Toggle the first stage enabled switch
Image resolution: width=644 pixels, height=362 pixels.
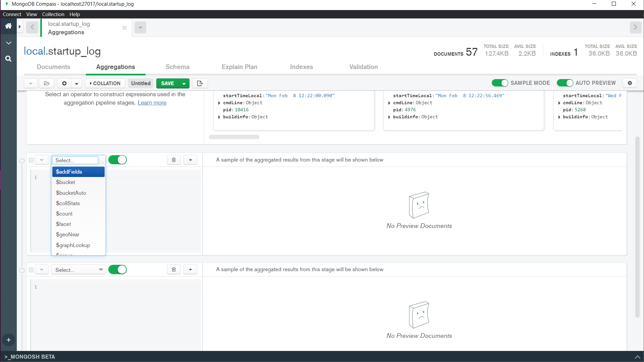(x=117, y=160)
